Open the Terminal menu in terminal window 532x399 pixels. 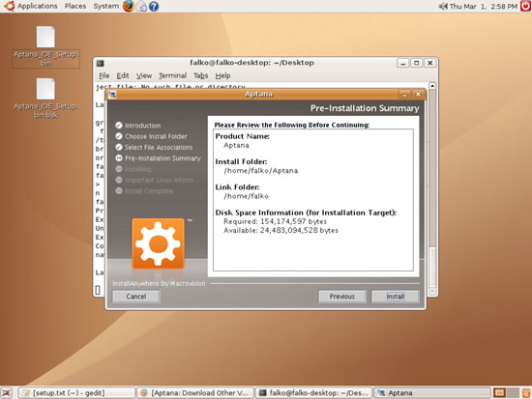(173, 75)
